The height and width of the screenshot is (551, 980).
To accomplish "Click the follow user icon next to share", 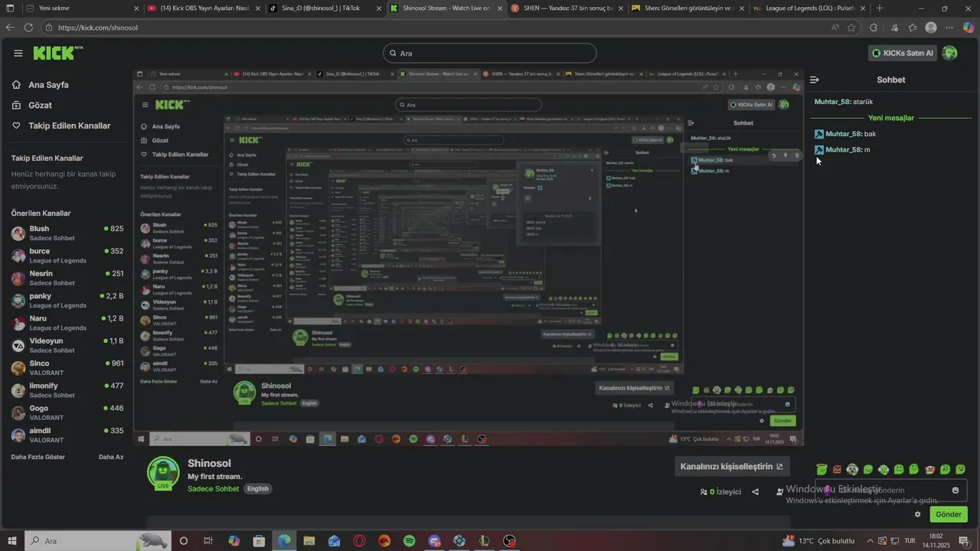I will point(779,492).
